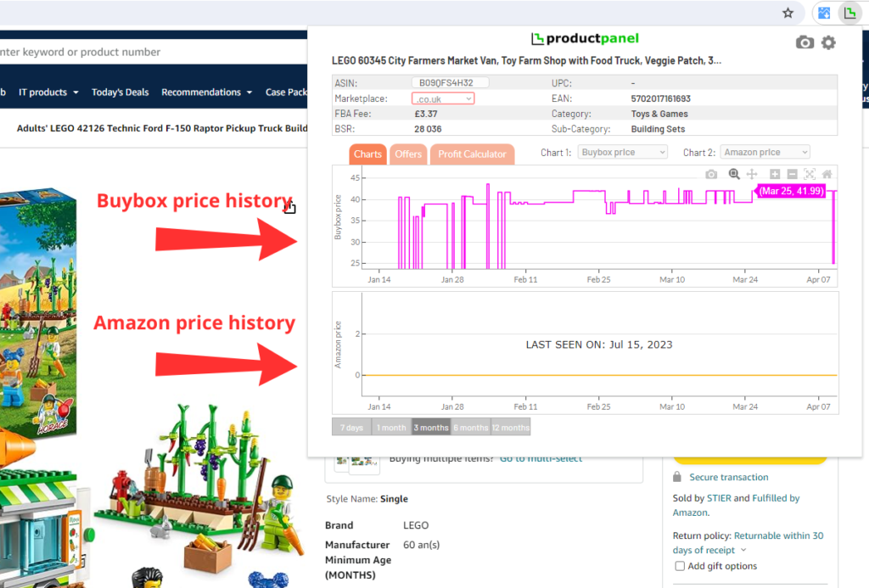Screen dimensions: 869x588
Task: Open the Marketplace .co.uk dropdown
Action: (x=443, y=98)
